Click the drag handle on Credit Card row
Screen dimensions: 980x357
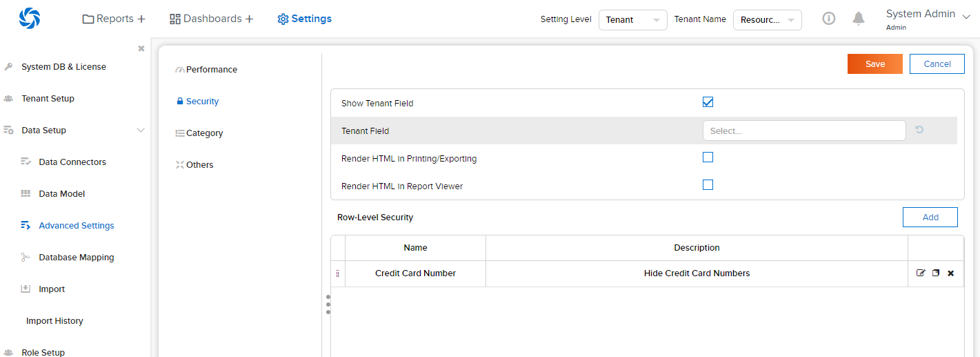click(337, 274)
